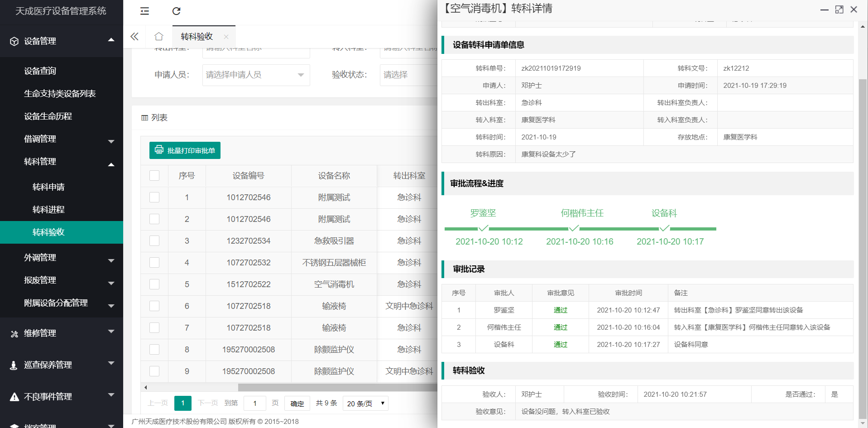Expand the 巡查保养管理 section
This screenshot has height=428, width=868.
pyautogui.click(x=111, y=363)
